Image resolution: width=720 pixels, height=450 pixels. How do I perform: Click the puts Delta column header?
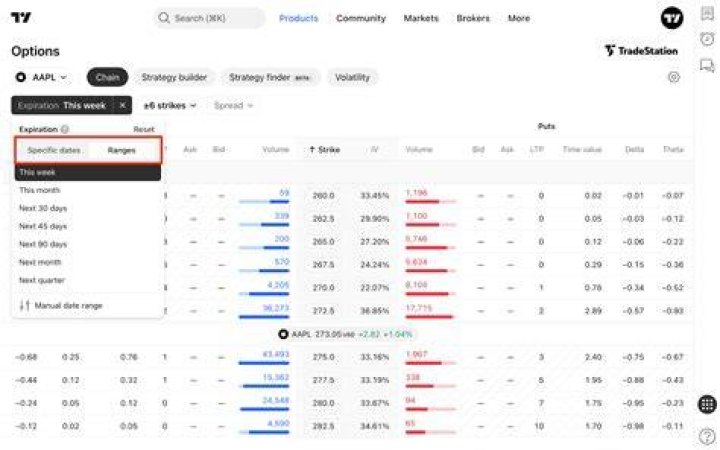point(634,149)
